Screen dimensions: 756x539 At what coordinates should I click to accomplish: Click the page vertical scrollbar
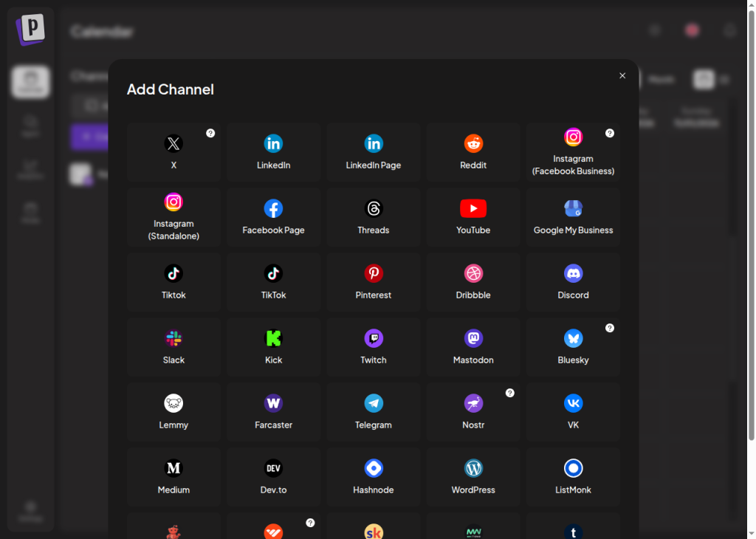751,224
